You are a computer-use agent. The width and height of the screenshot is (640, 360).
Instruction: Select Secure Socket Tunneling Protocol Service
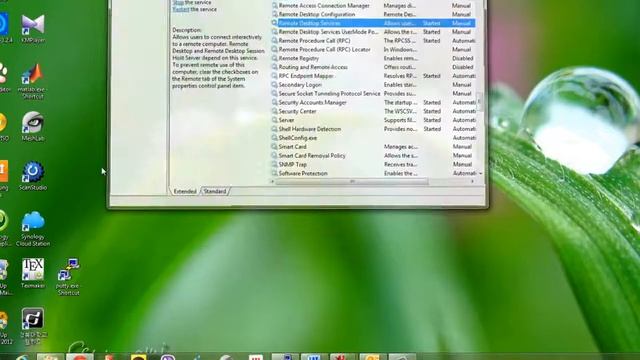329,93
